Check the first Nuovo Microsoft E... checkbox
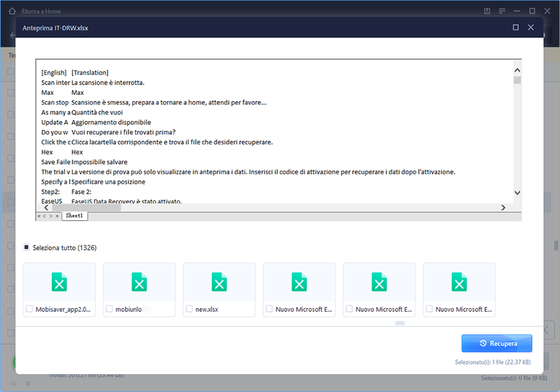Viewport: 560px width, 392px height. click(269, 309)
